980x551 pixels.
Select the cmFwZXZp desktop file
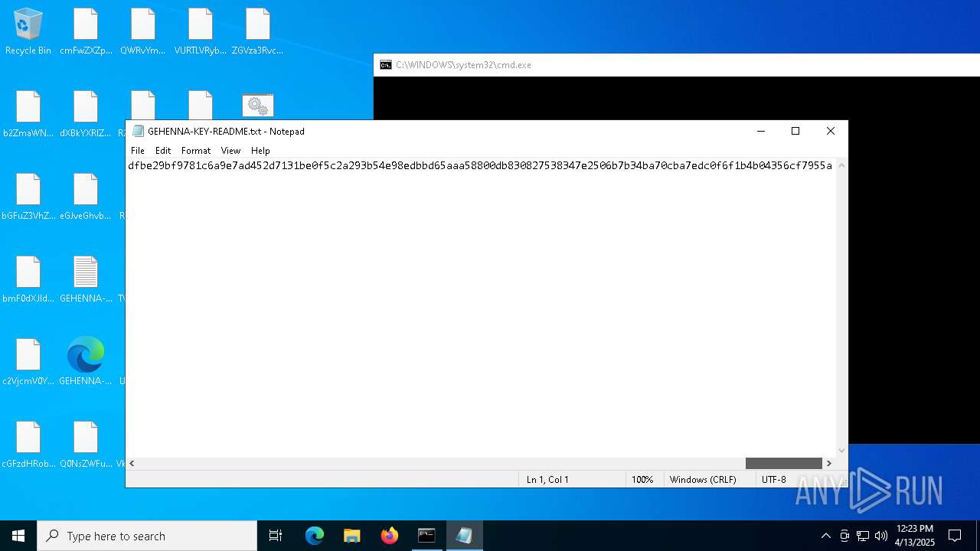coord(86,31)
